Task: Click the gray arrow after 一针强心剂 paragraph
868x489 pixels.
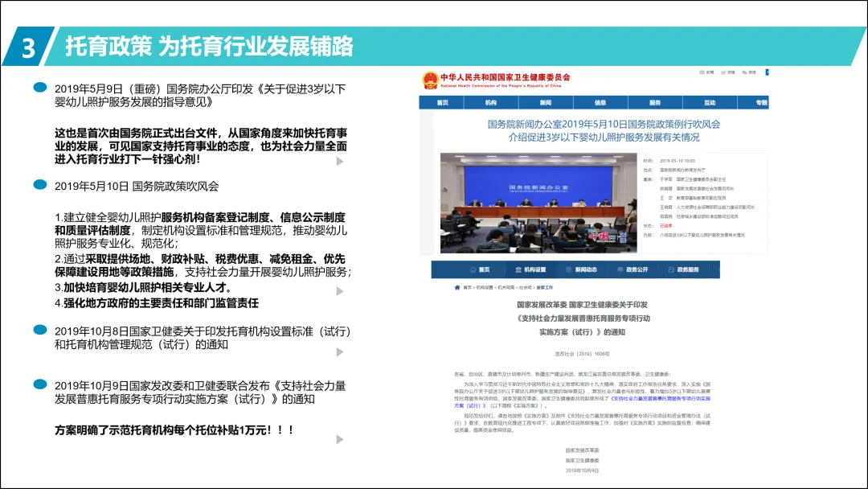Action: tap(340, 161)
